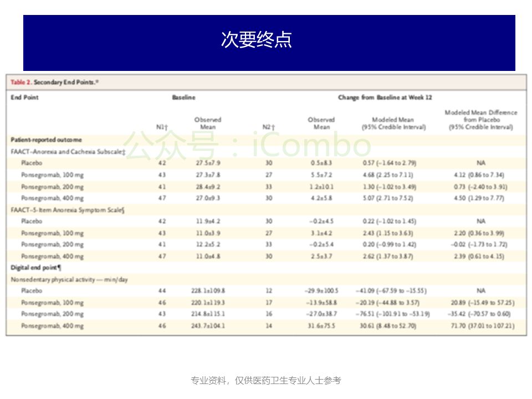
Task: Select difference value −0.02 (−1.73 to 1.72)
Action: pos(479,244)
